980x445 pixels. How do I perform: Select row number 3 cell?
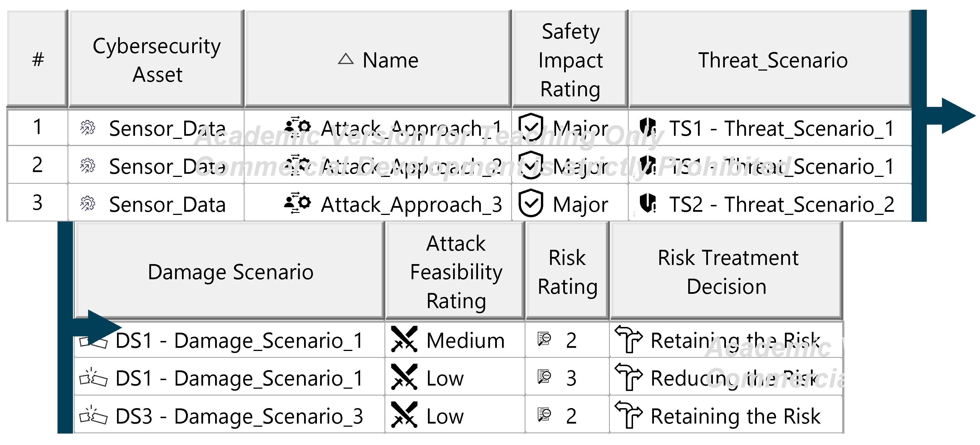click(37, 203)
